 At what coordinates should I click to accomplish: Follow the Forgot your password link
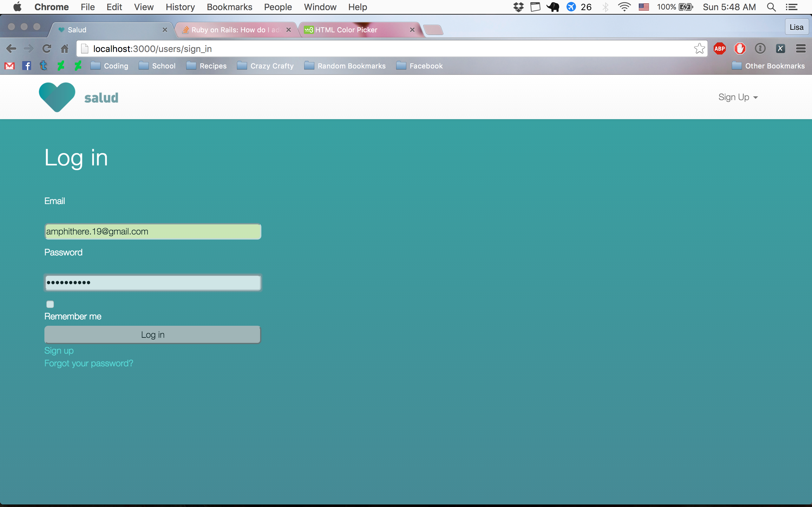click(88, 363)
